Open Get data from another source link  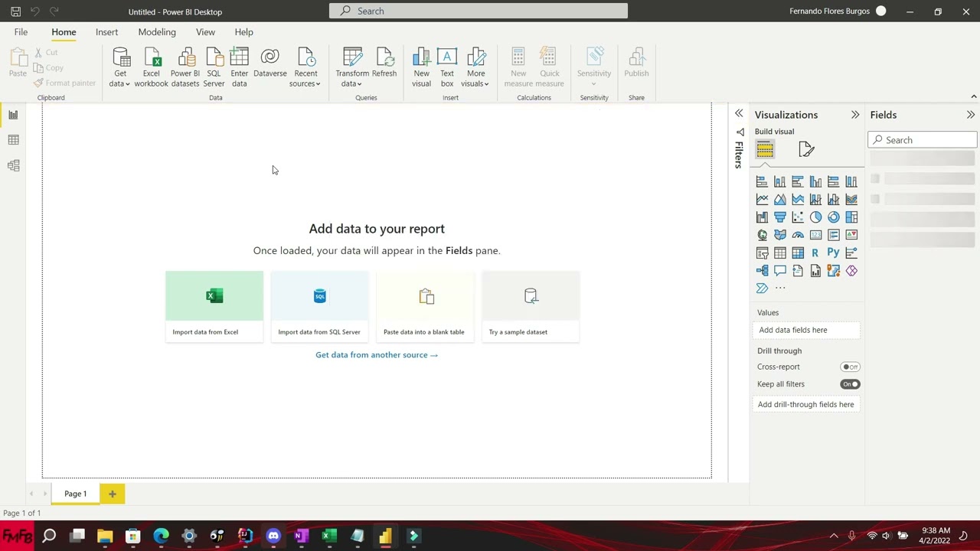click(x=377, y=355)
